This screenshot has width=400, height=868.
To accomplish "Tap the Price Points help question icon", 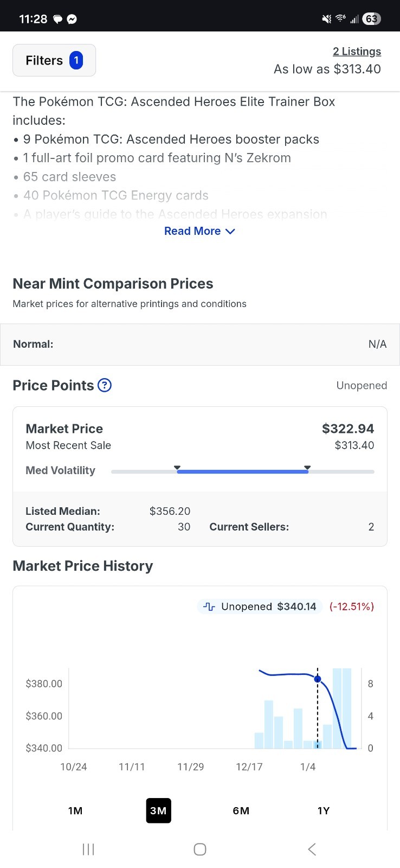I will coord(105,386).
